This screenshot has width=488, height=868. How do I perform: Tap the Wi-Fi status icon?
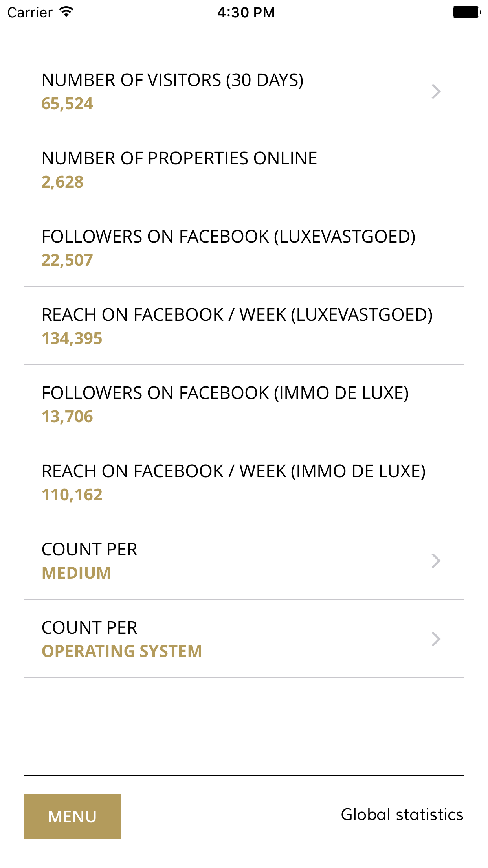pyautogui.click(x=66, y=12)
